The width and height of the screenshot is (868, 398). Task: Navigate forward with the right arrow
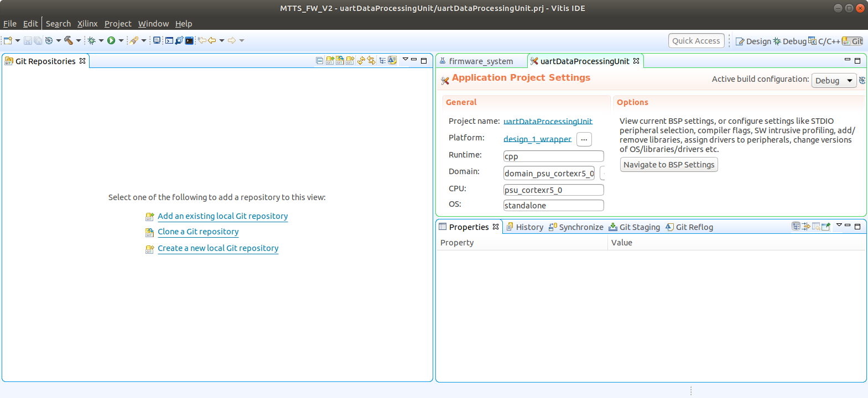[232, 40]
